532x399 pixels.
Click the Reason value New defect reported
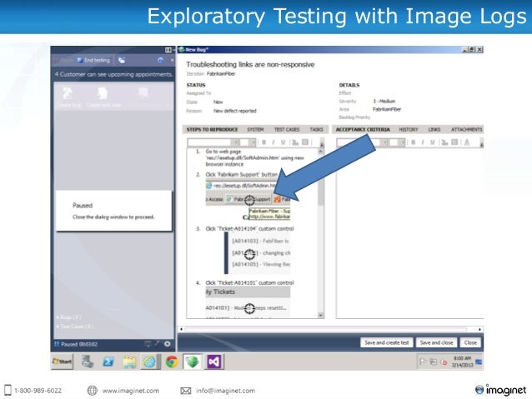(x=235, y=111)
